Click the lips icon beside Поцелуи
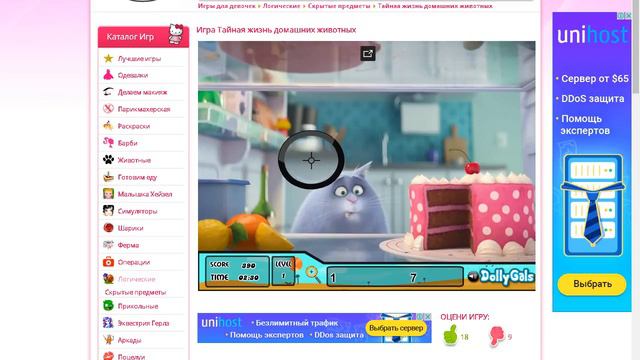640x360 pixels. click(x=108, y=356)
